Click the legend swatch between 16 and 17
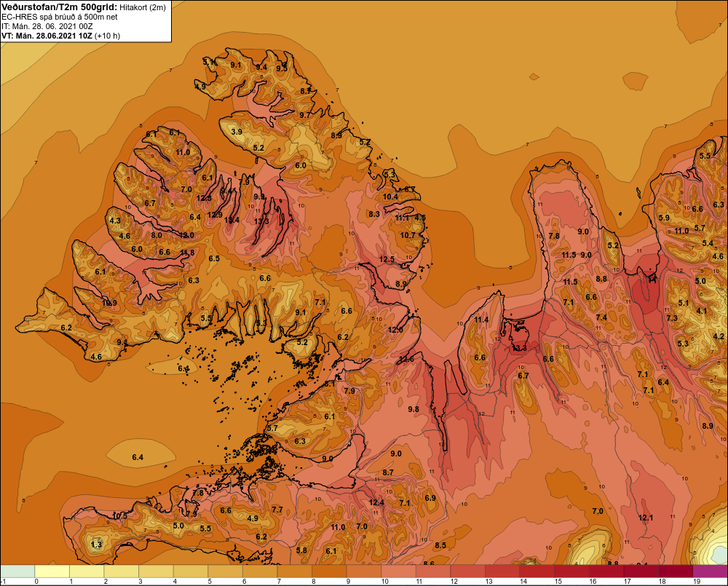Viewport: 728px width, 586px height. click(606, 571)
